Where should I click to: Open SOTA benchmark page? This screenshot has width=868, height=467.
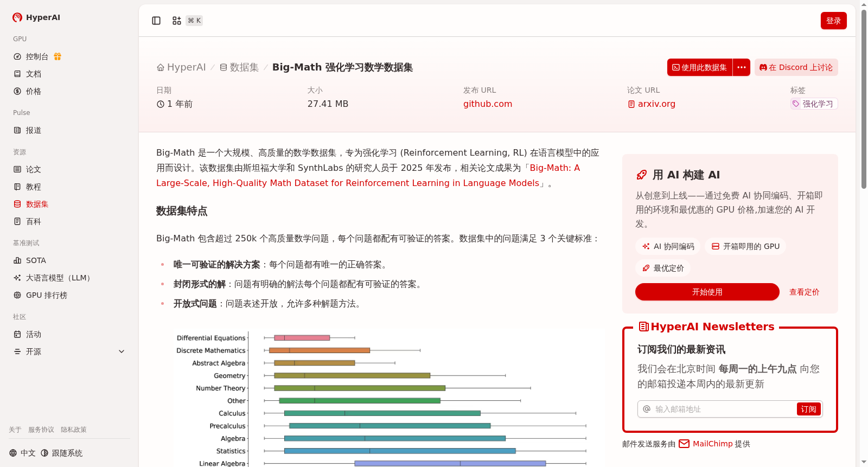(x=36, y=260)
